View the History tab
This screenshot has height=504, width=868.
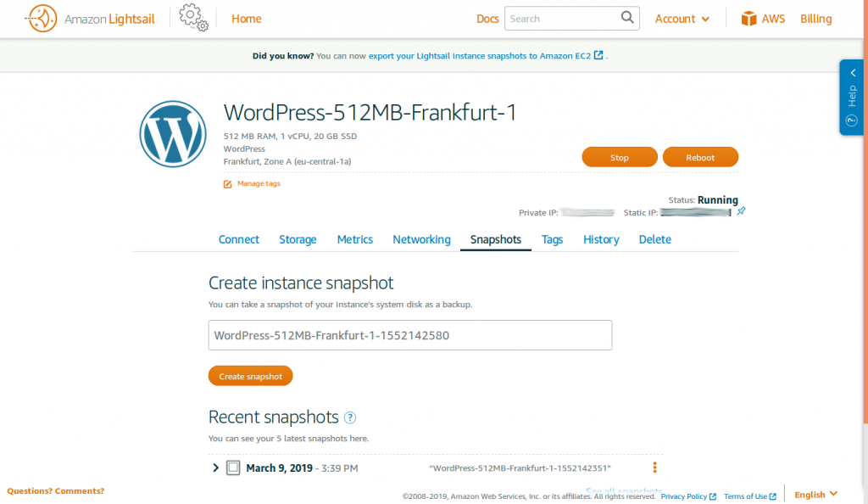(601, 240)
